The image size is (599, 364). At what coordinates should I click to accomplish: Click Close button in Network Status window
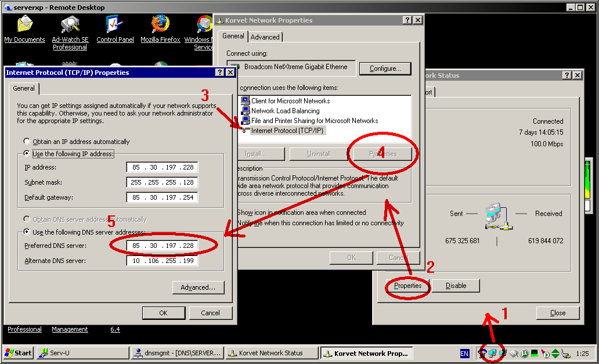[x=558, y=313]
